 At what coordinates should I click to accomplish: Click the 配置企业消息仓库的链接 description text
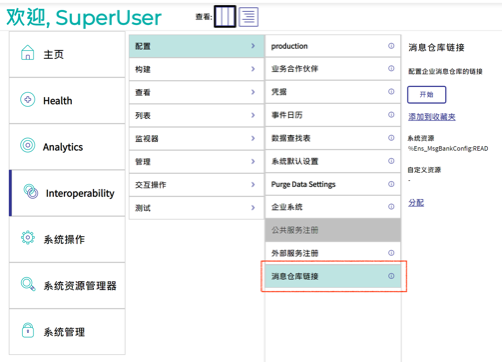click(445, 71)
